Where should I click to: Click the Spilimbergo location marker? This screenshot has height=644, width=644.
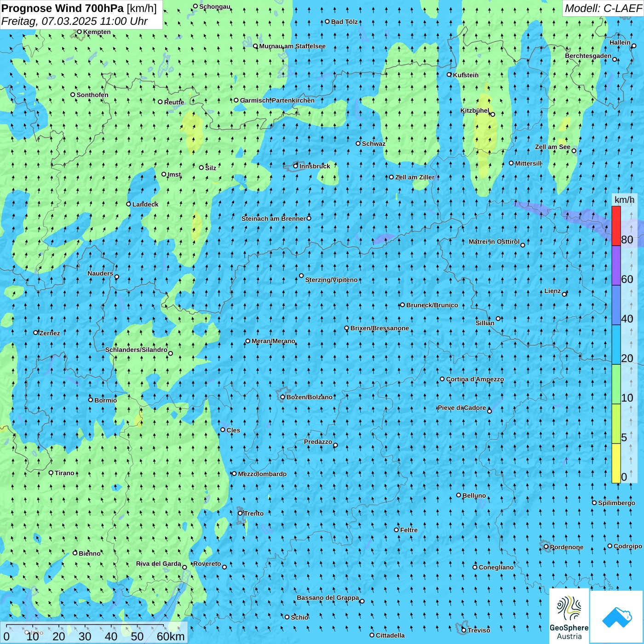(594, 503)
